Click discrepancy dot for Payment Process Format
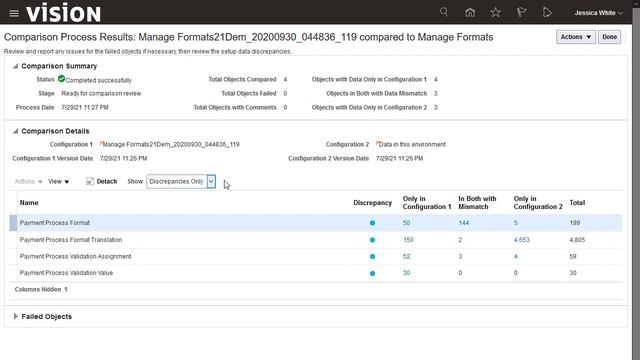The height and width of the screenshot is (360, 640). [372, 223]
